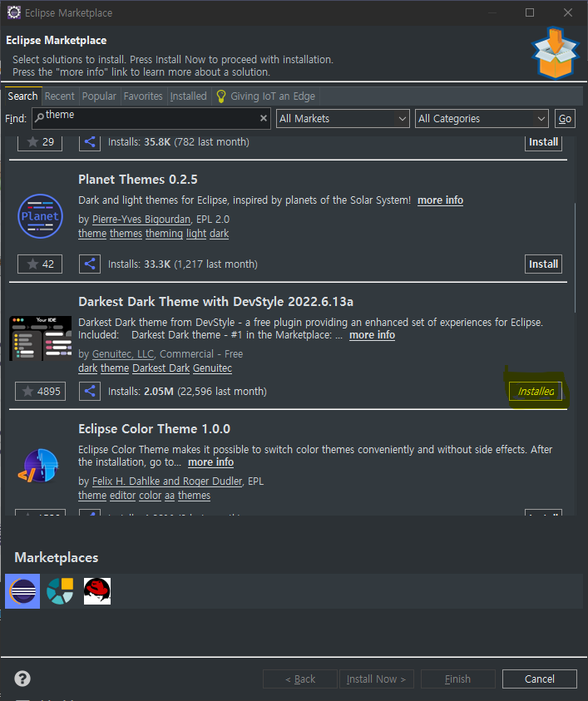Click the dark tag under Planet Themes
Image resolution: width=588 pixels, height=701 pixels.
(219, 234)
